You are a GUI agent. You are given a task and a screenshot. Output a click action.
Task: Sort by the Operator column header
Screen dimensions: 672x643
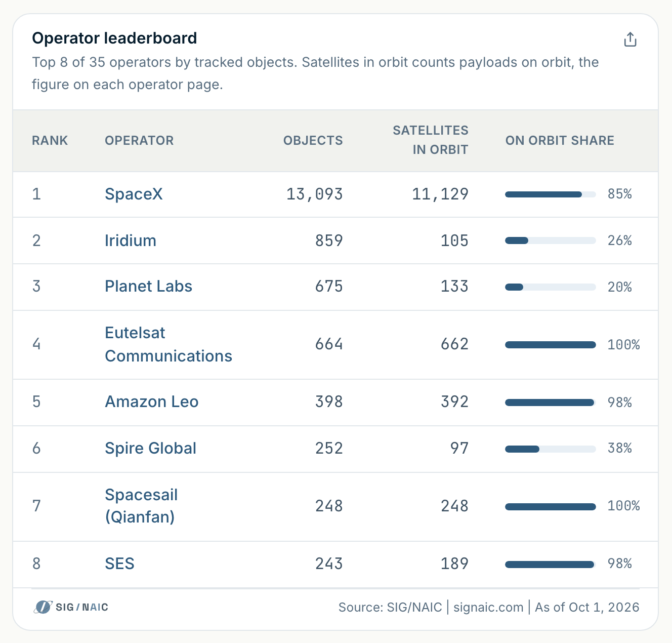pyautogui.click(x=139, y=140)
